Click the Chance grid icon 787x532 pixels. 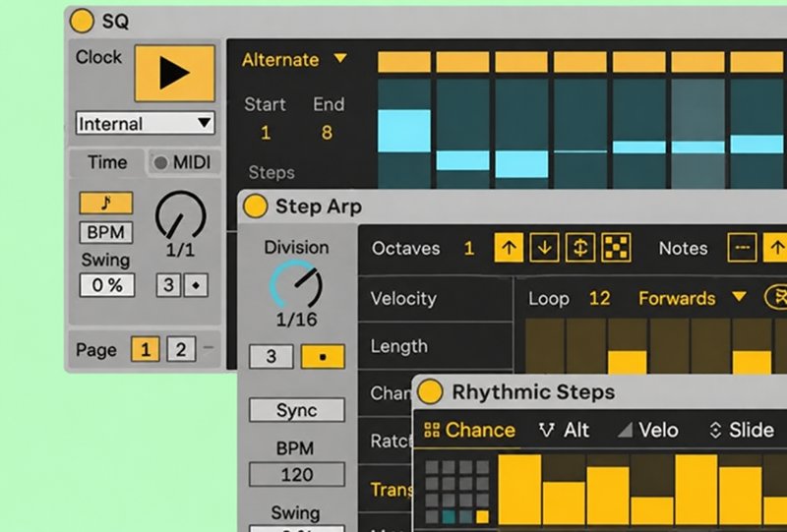point(432,430)
